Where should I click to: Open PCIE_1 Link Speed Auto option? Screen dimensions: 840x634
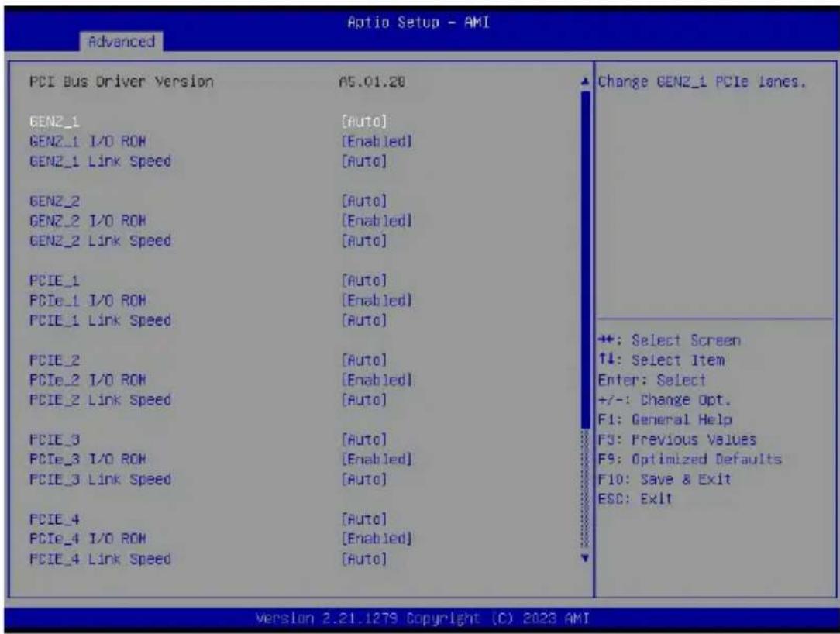click(363, 320)
